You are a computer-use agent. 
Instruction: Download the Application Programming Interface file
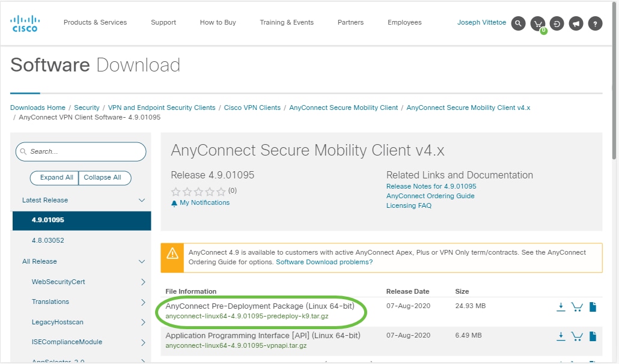coord(561,336)
